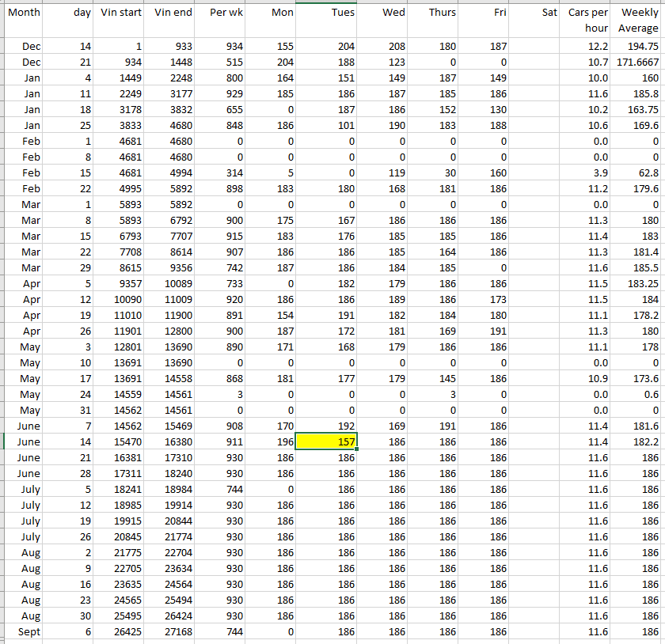
Task: Select the Weekly Average cell showing 171.6667
Action: [638, 62]
